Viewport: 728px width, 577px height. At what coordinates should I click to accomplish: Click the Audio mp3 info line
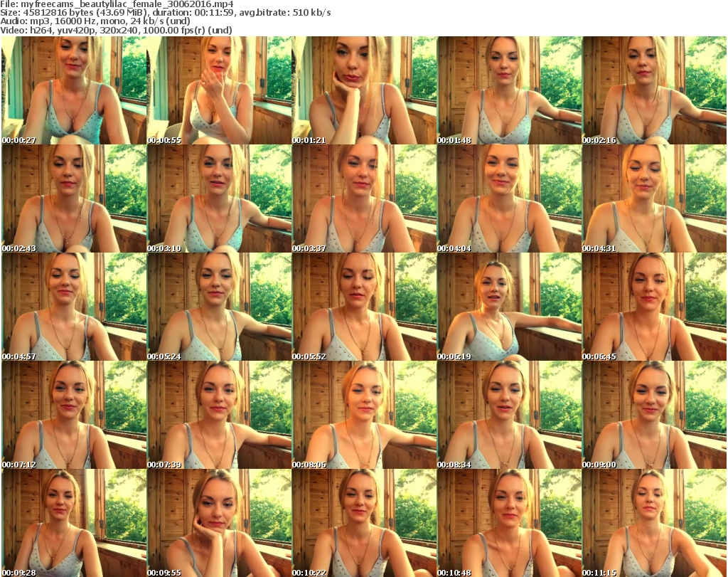tap(95, 21)
